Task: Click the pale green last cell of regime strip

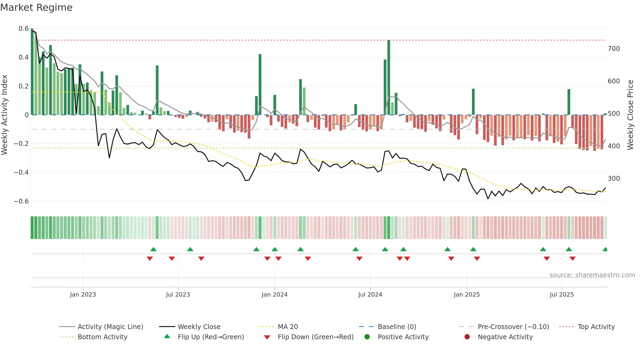Action: click(x=605, y=228)
